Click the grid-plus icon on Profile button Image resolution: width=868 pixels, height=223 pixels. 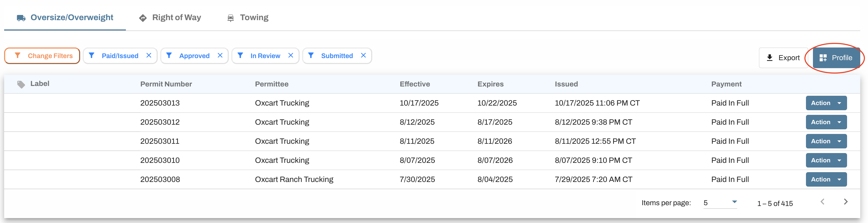[x=823, y=58]
